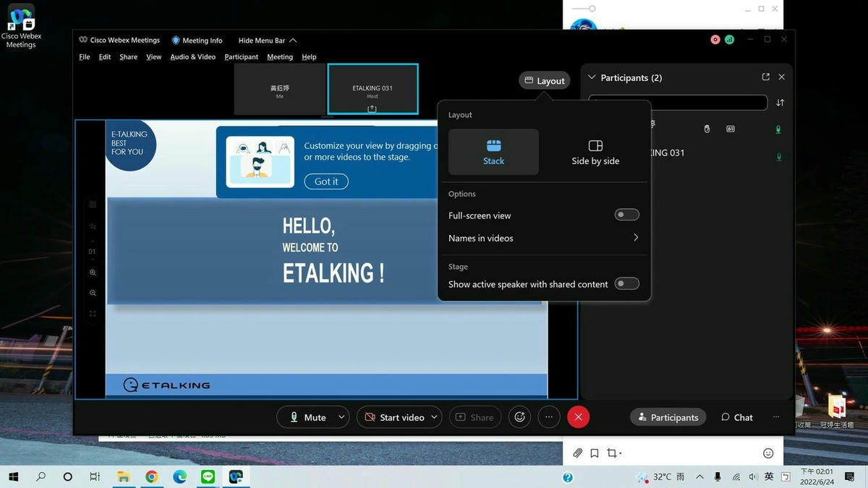Click the Share content button
The height and width of the screenshot is (488, 868).
(475, 417)
